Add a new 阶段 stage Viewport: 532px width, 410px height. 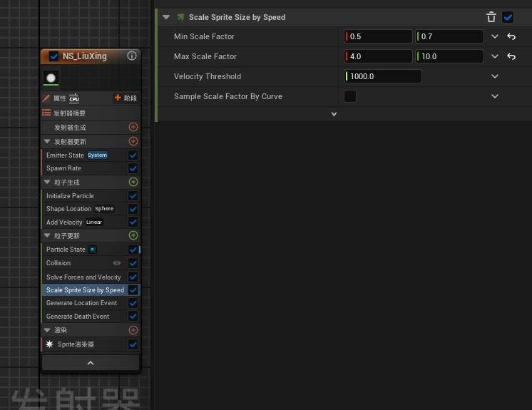126,98
